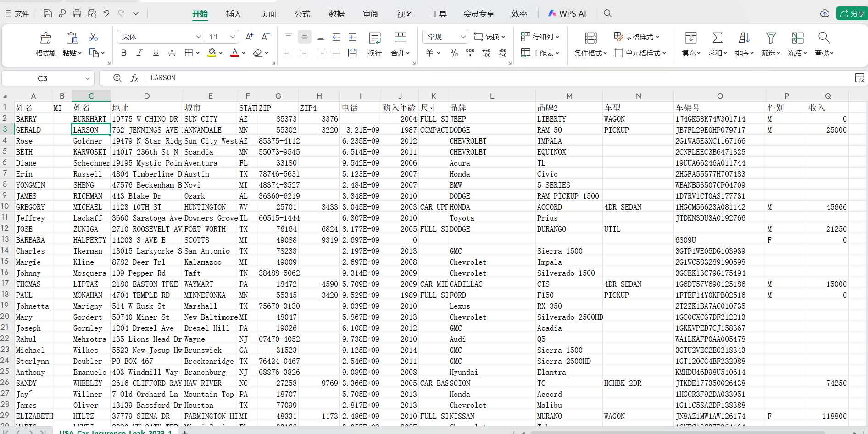Open the search magnifier next to WPS AI
868x434 pixels.
(x=608, y=13)
